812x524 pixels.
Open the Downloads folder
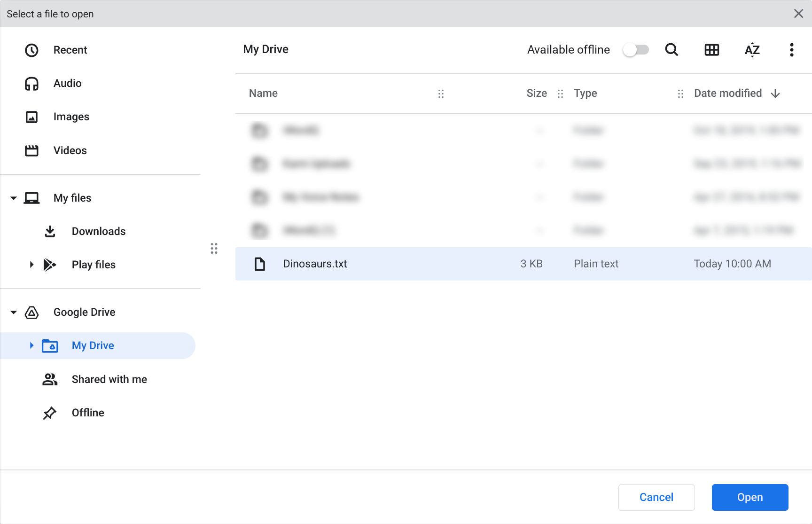tap(99, 231)
